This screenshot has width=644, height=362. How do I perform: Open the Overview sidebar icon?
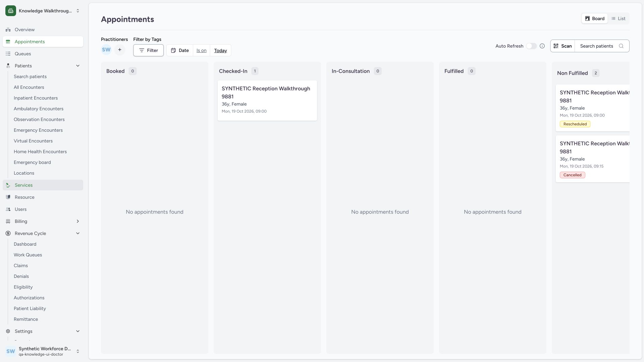[x=8, y=29]
